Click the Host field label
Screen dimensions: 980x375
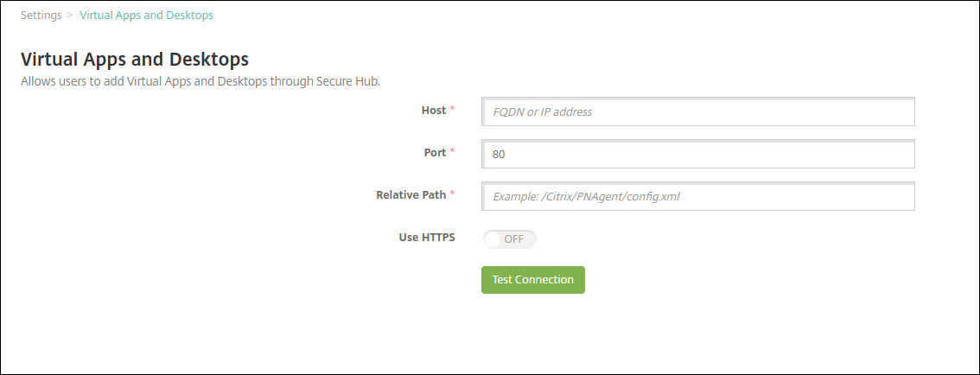[x=434, y=111]
